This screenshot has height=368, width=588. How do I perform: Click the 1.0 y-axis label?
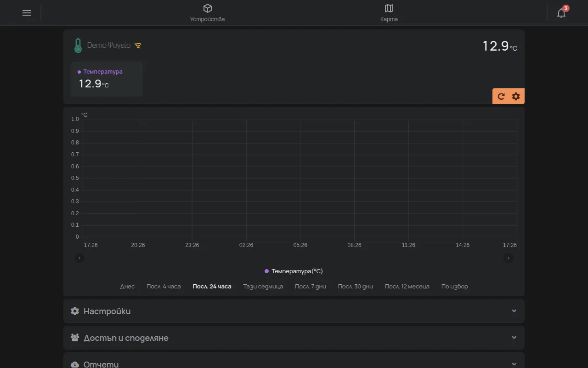[x=75, y=119]
